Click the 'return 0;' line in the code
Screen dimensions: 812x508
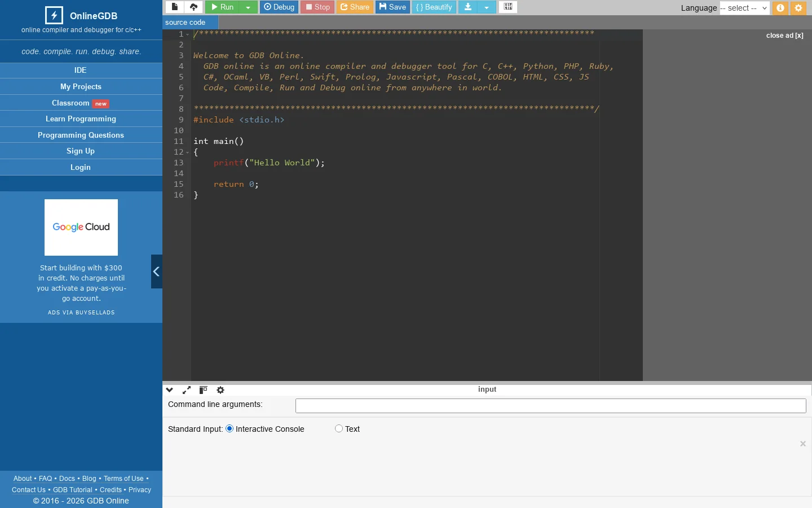click(x=236, y=185)
